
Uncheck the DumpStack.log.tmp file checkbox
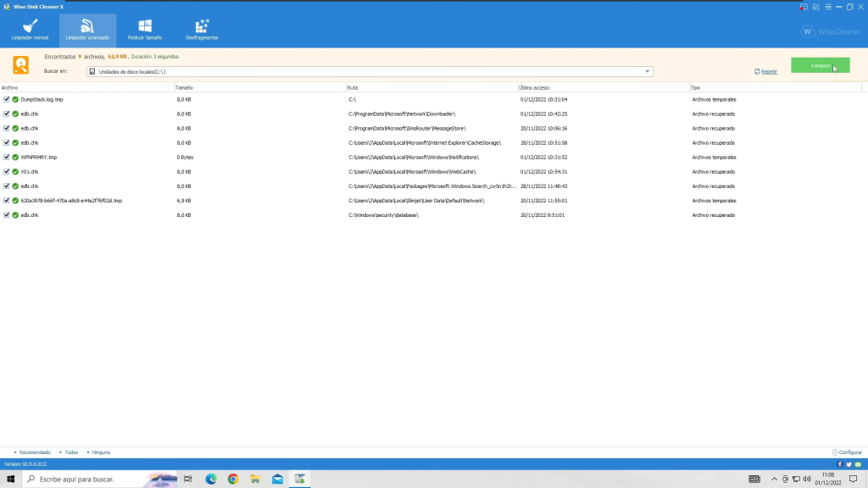tap(7, 100)
